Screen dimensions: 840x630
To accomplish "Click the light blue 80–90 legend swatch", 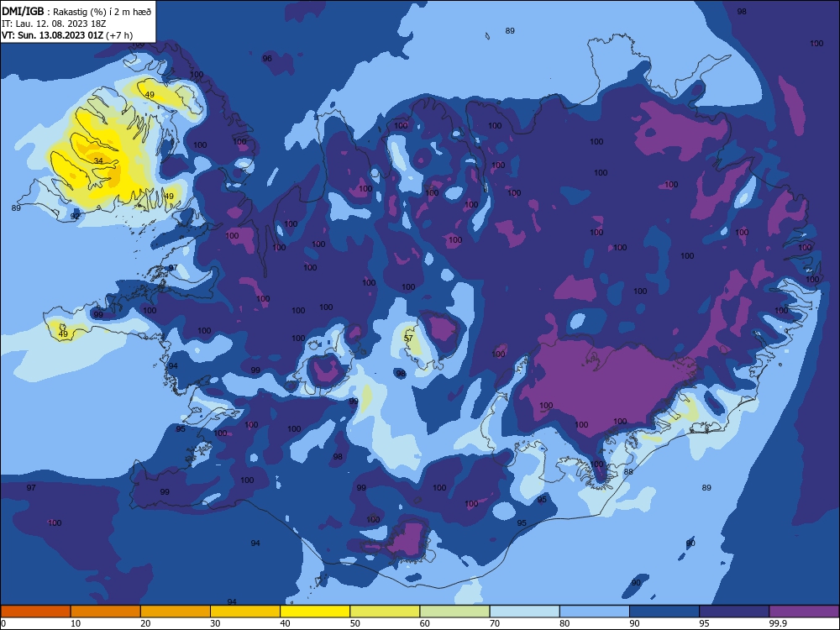I will (595, 612).
